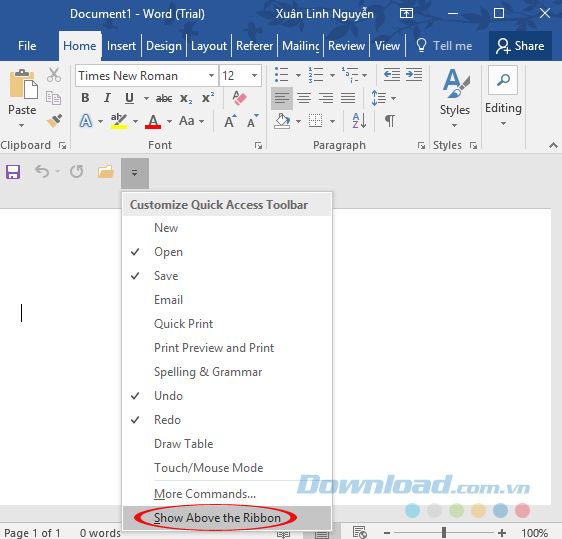Click the Open folder icon in Quick Access Toolbar

105,172
